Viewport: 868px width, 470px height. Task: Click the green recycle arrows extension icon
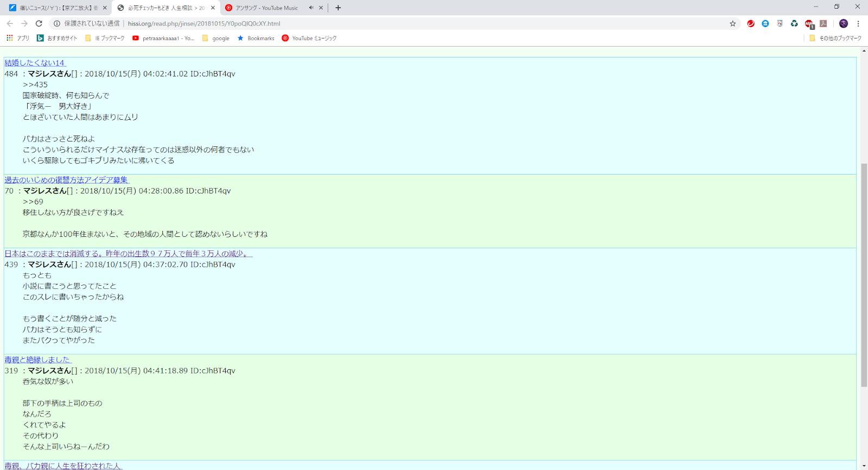pos(794,23)
